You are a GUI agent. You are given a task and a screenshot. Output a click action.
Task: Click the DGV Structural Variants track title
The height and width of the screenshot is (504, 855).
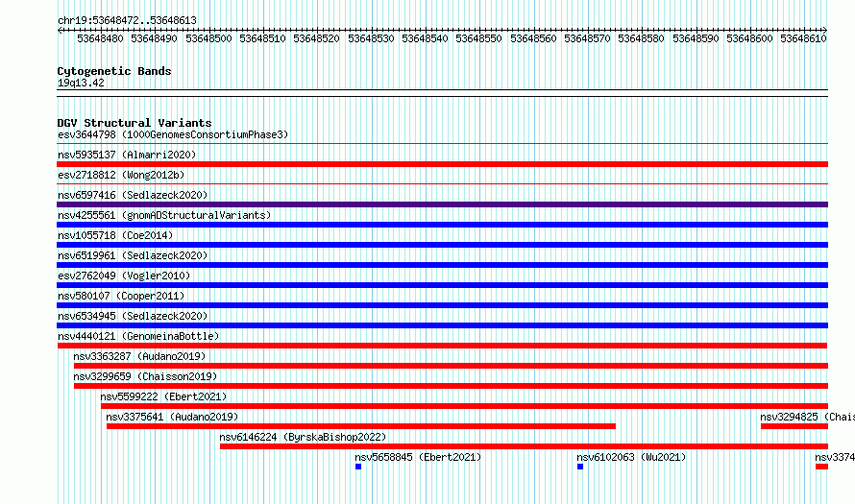[134, 123]
